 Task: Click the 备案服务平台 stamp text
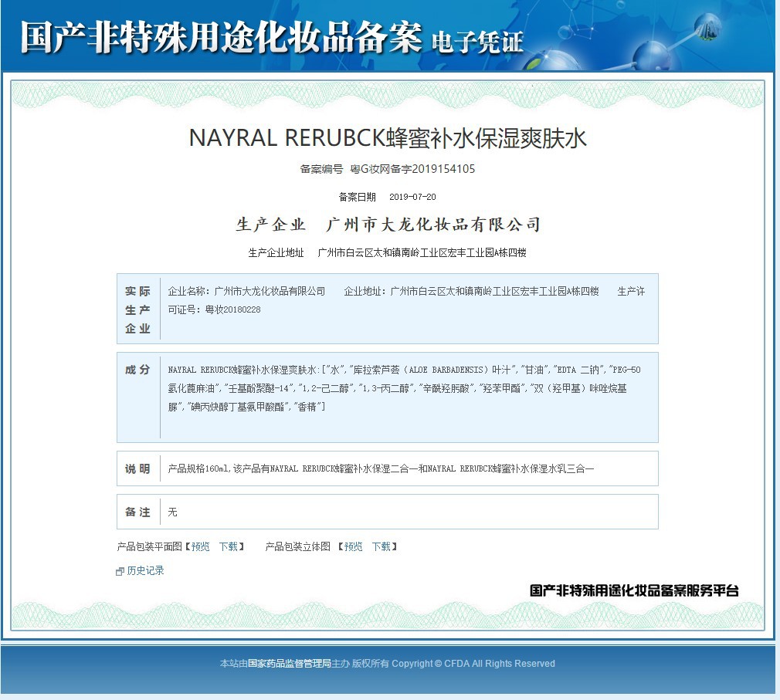pos(634,590)
